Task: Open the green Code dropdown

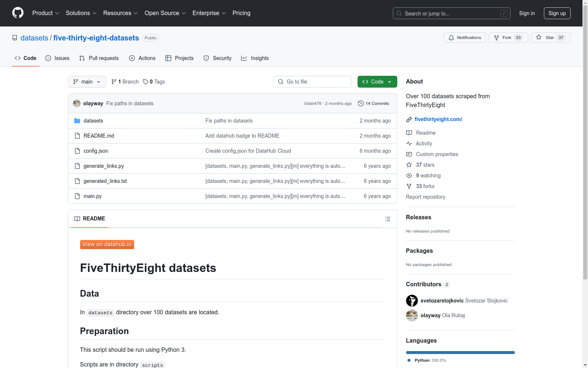Action: pos(377,82)
